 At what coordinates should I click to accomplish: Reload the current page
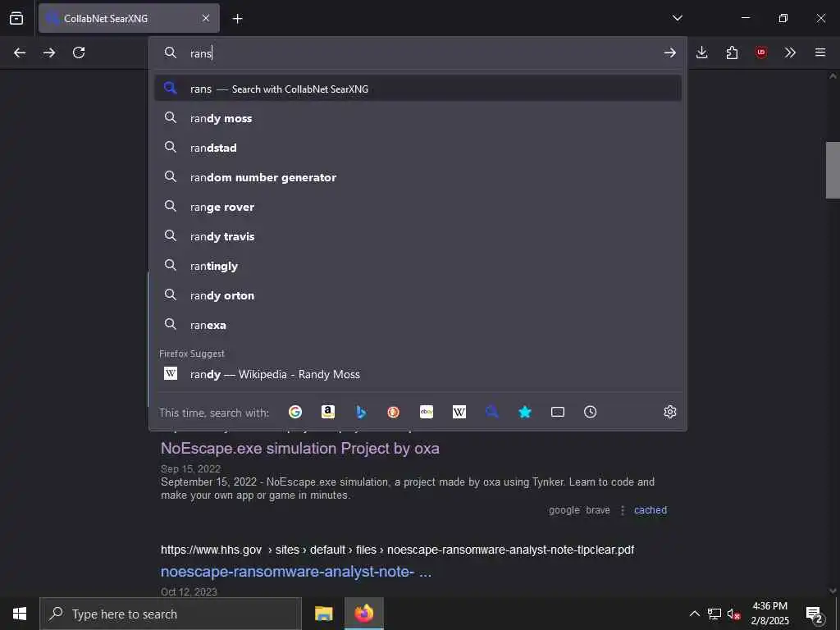[79, 52]
